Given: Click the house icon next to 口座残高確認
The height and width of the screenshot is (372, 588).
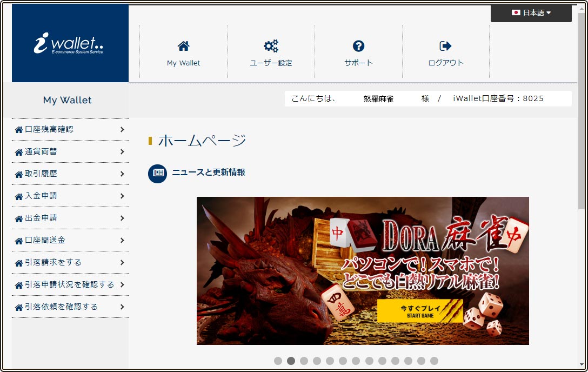Looking at the screenshot, I should click(19, 130).
